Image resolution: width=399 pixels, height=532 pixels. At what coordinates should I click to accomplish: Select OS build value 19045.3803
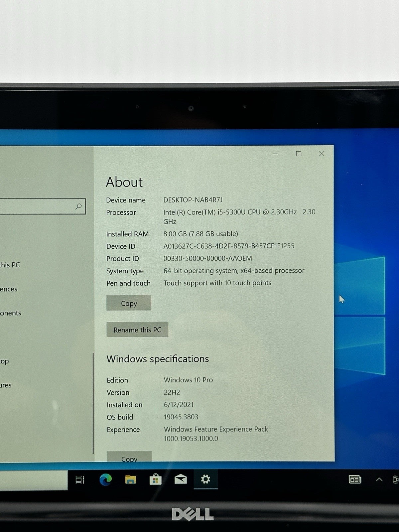[181, 417]
